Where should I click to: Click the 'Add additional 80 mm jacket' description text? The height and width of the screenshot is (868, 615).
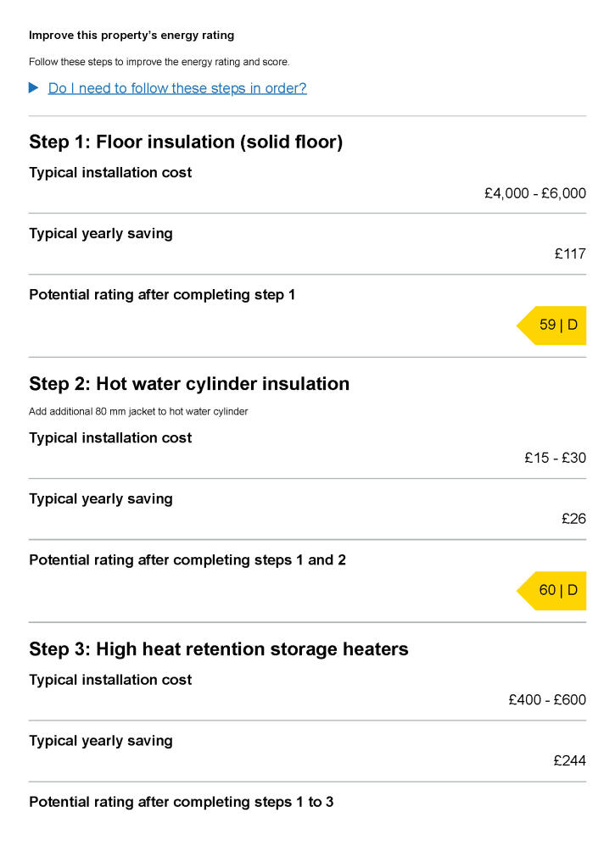point(138,412)
